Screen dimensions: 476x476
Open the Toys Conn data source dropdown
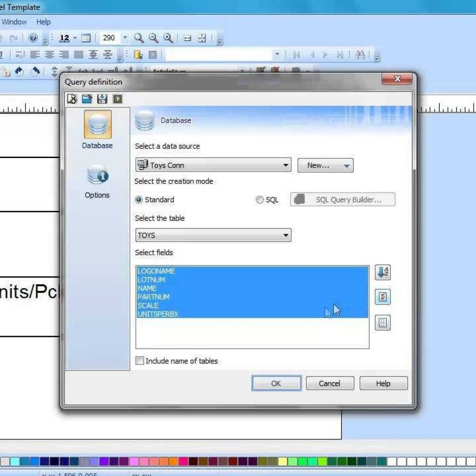tap(285, 165)
